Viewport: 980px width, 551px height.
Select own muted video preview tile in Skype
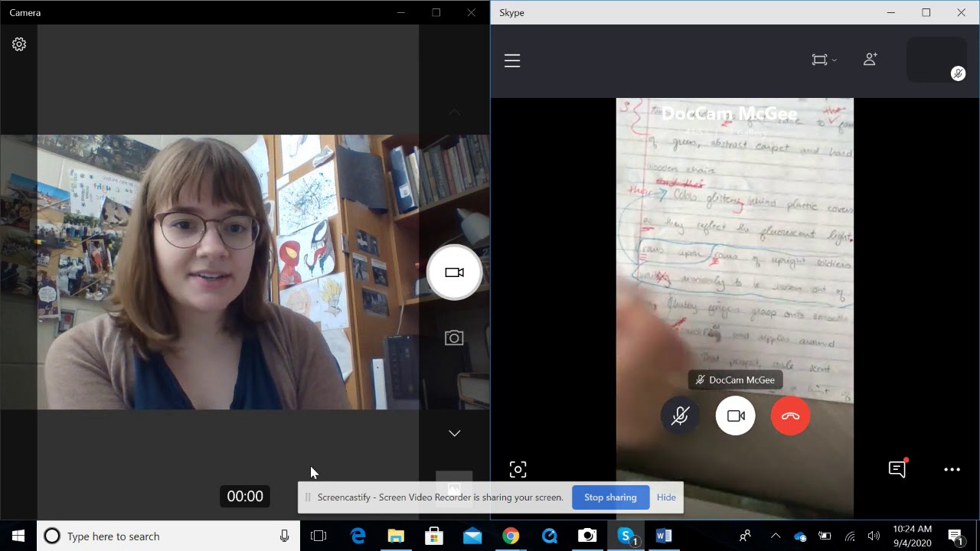point(937,60)
